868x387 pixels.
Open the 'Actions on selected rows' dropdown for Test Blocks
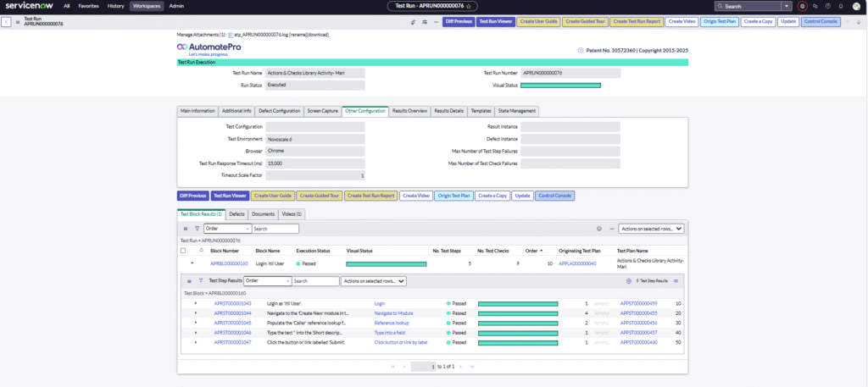(649, 229)
